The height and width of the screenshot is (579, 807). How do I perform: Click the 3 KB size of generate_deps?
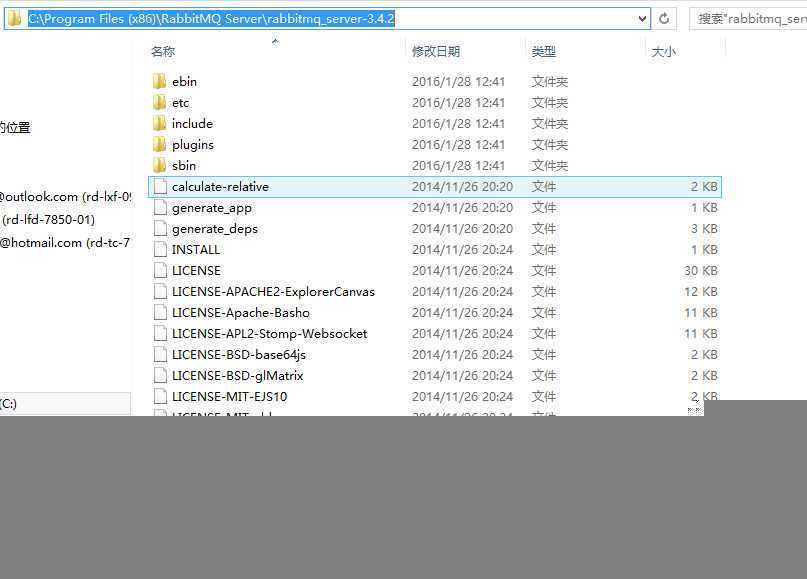pos(704,229)
